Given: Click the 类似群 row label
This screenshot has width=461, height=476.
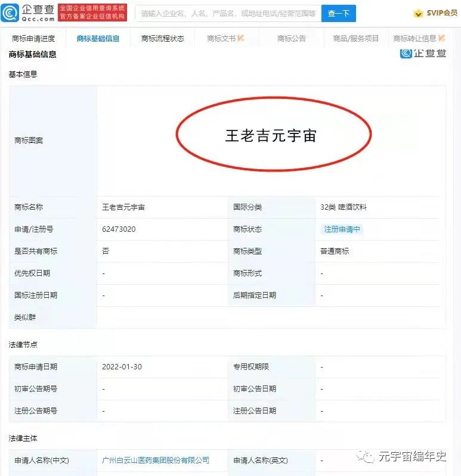Looking at the screenshot, I should coord(25,317).
